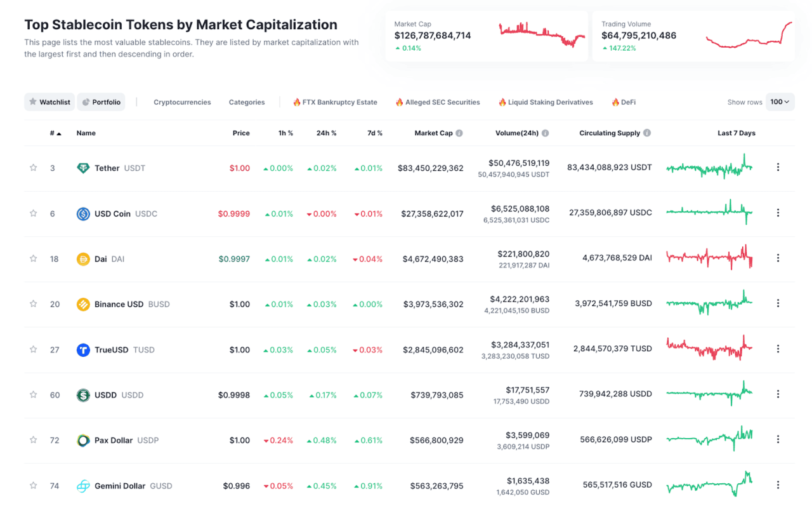This screenshot has width=812, height=508.
Task: Click Gemini Dollar price $0.996
Action: [x=237, y=486]
